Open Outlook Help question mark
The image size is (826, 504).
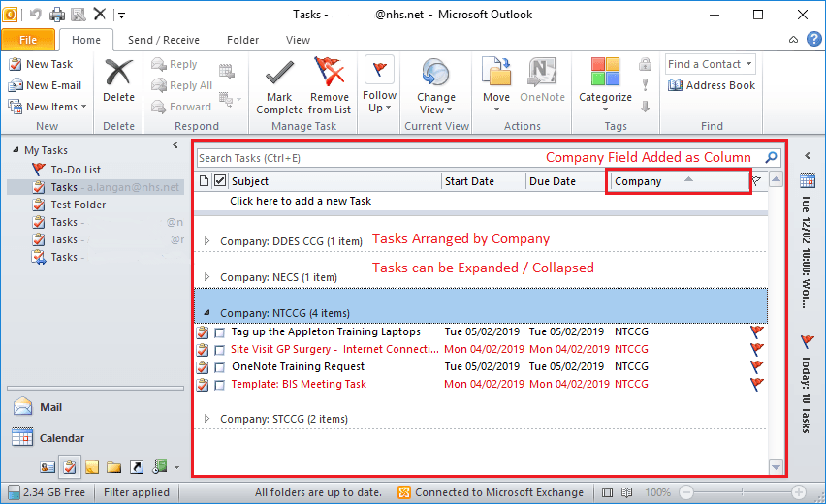[814, 39]
